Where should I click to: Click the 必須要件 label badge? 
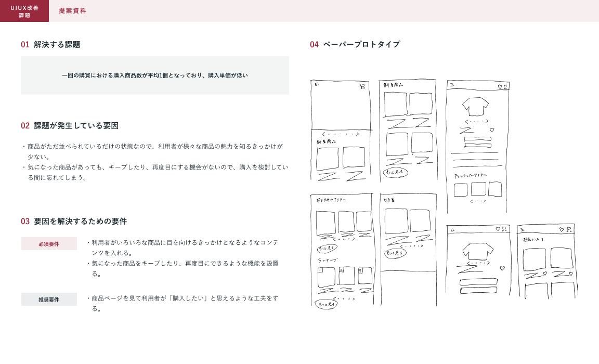pos(49,244)
